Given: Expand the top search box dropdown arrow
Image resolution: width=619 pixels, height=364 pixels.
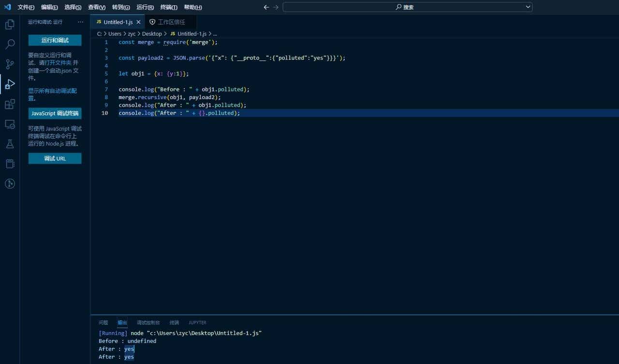Looking at the screenshot, I should click(x=528, y=7).
